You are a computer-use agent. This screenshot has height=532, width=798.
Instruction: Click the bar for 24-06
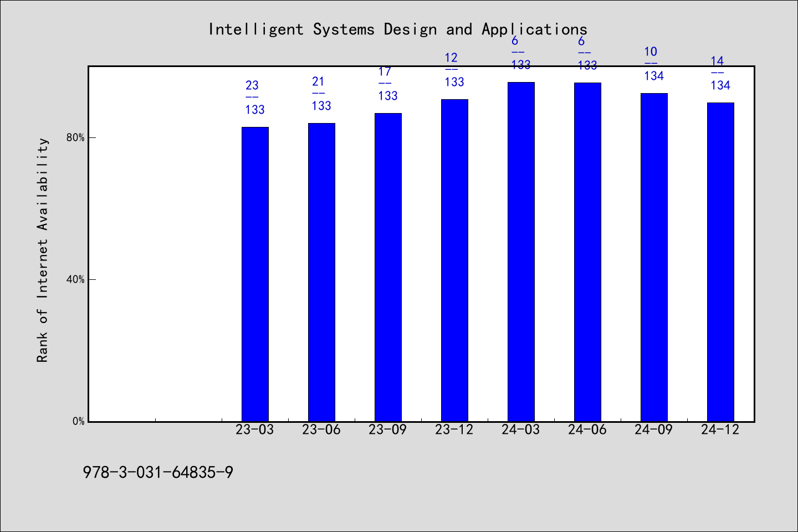(x=587, y=252)
